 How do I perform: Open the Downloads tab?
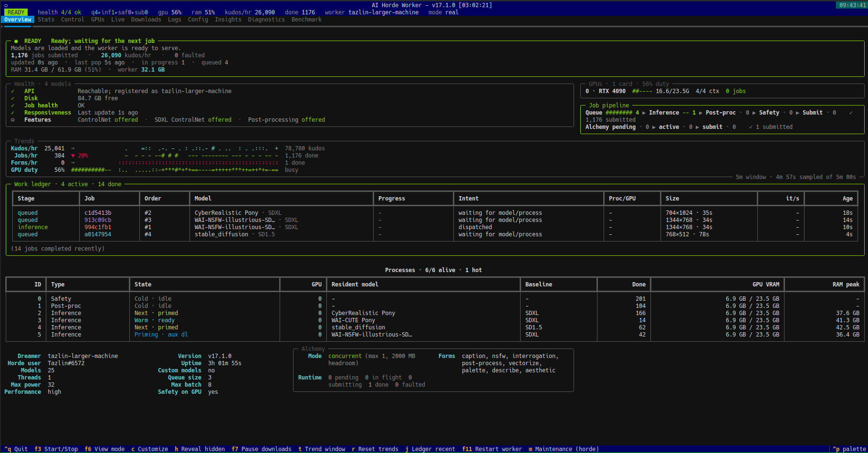[x=146, y=20]
